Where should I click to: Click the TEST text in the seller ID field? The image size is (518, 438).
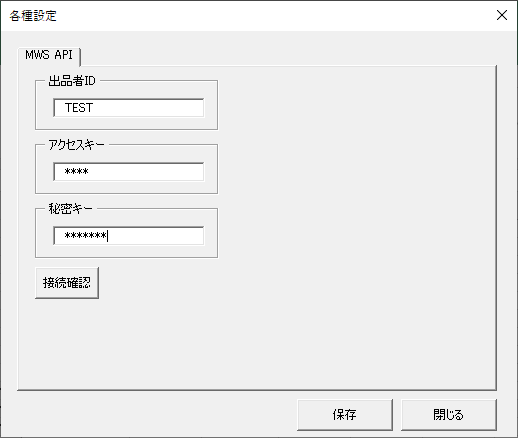point(79,108)
